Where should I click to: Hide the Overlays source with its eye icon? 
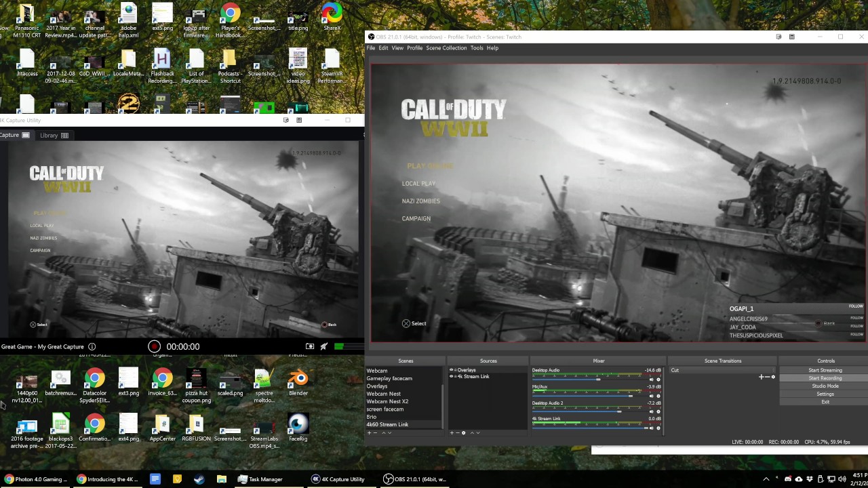(x=452, y=370)
